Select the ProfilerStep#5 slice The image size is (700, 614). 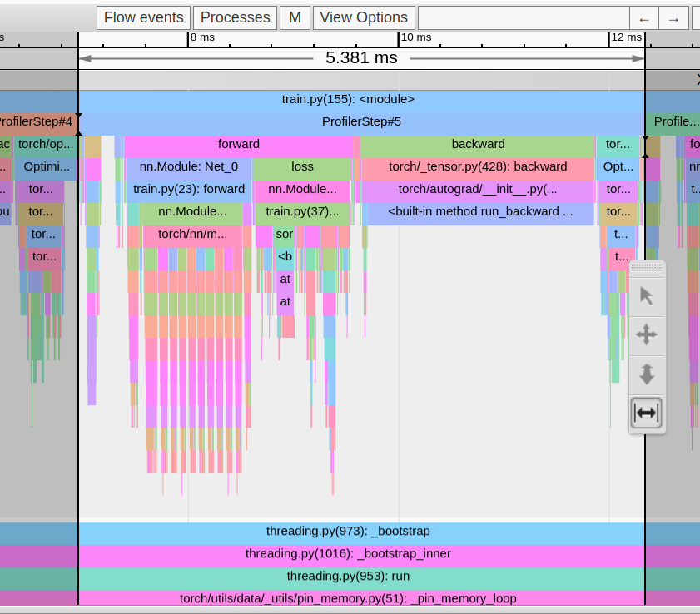tap(361, 121)
